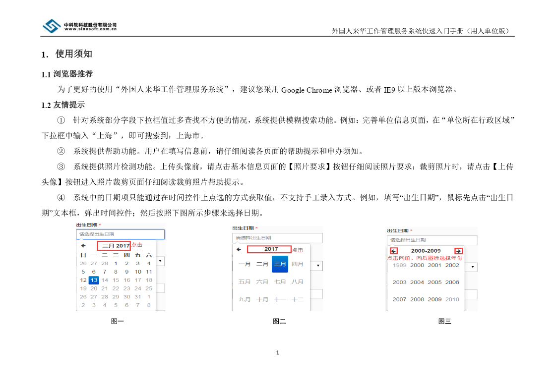Image resolution: width=555 pixels, height=392 pixels.
Task: Open the dropdown arrow beside the 图三 year picker
Action: (473, 267)
